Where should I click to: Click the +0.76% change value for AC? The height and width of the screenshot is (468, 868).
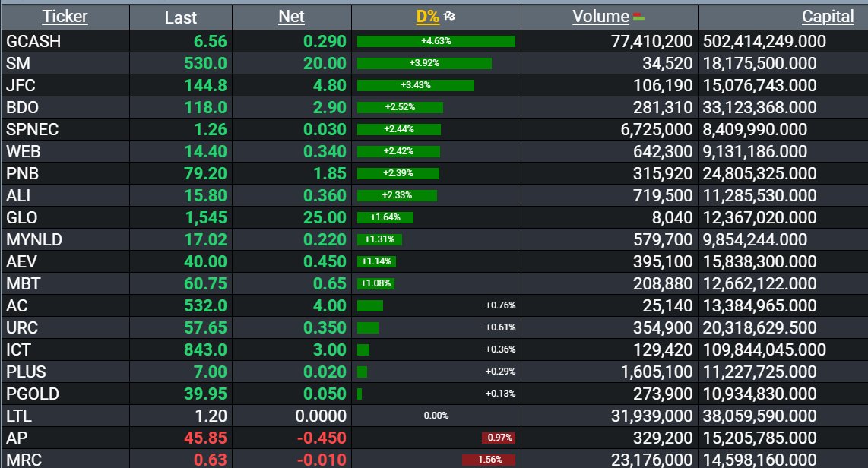click(500, 306)
